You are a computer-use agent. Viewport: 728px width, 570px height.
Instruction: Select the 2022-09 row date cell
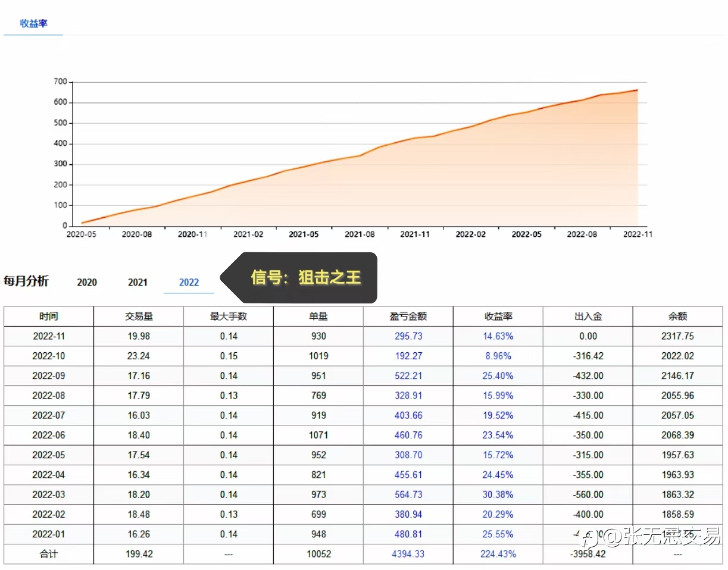[49, 376]
